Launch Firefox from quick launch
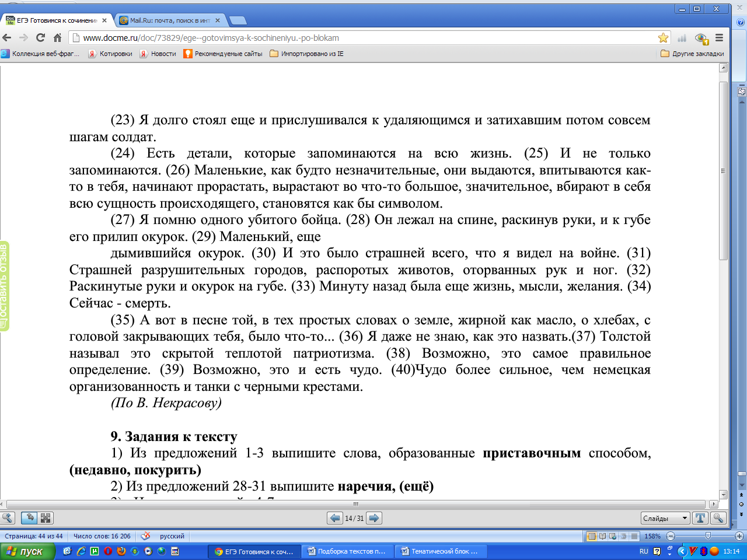 tap(121, 551)
